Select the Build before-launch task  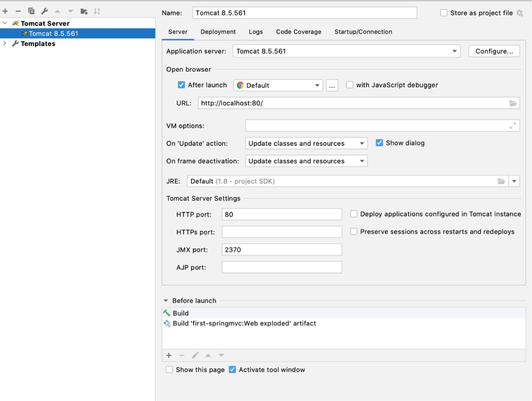click(x=344, y=313)
